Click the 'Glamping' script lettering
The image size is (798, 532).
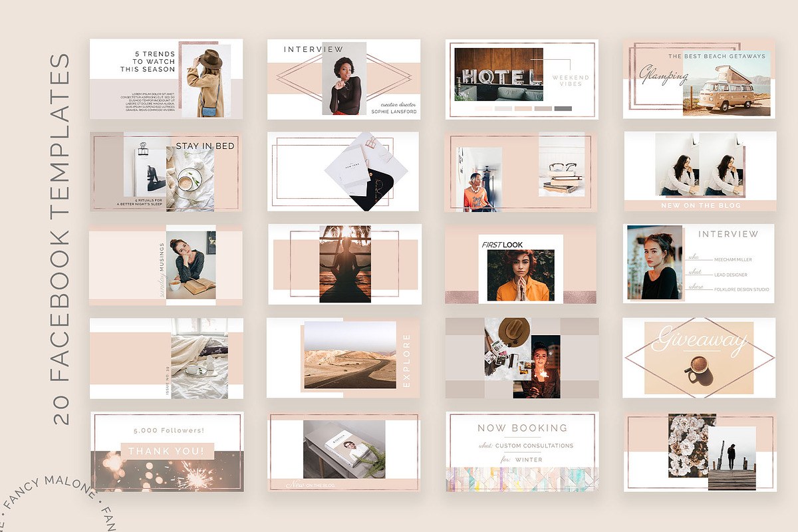tap(664, 75)
